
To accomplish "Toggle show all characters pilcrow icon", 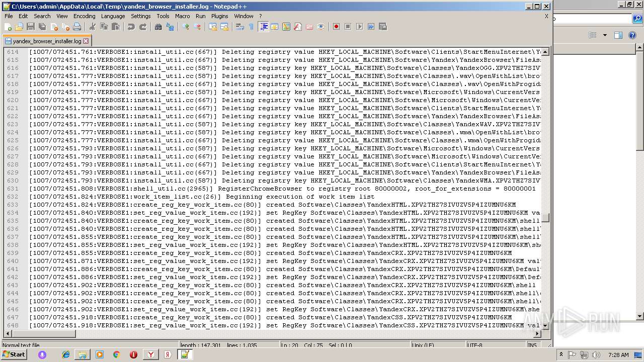I will pyautogui.click(x=251, y=27).
